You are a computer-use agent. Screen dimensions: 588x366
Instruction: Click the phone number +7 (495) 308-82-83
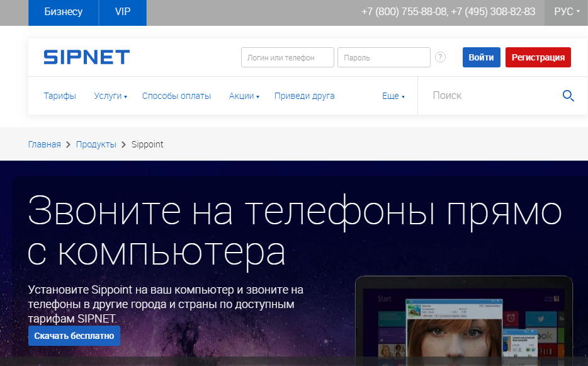pyautogui.click(x=493, y=11)
